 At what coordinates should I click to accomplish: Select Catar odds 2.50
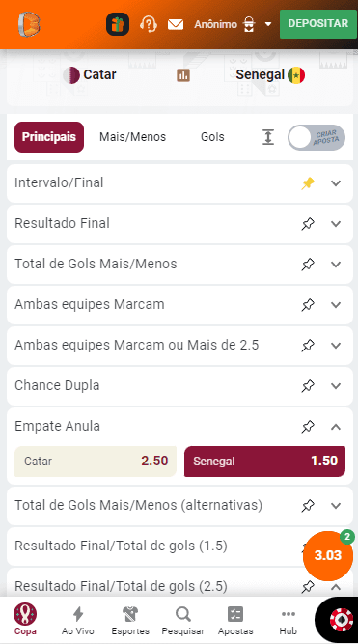[96, 462]
